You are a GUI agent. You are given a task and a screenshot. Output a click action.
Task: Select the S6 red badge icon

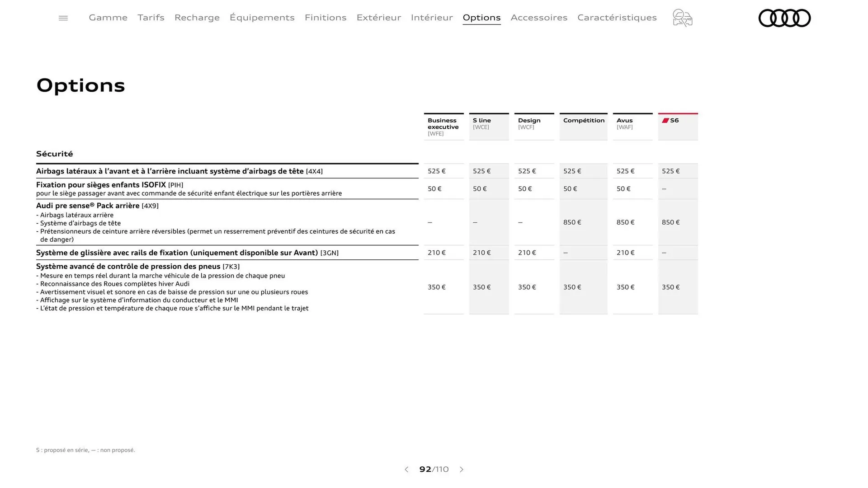665,120
